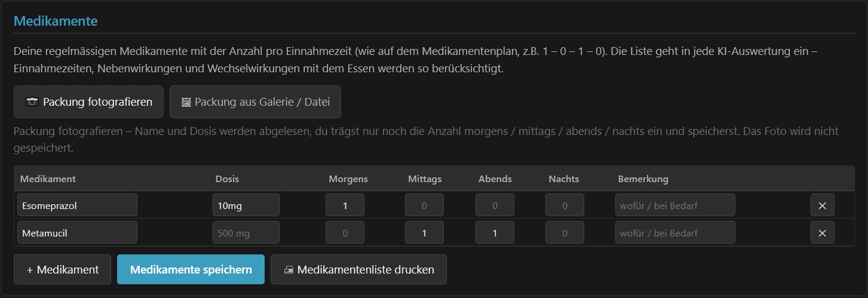Click the Medikamente section heading
Viewport: 868px width, 298px height.
tap(56, 21)
